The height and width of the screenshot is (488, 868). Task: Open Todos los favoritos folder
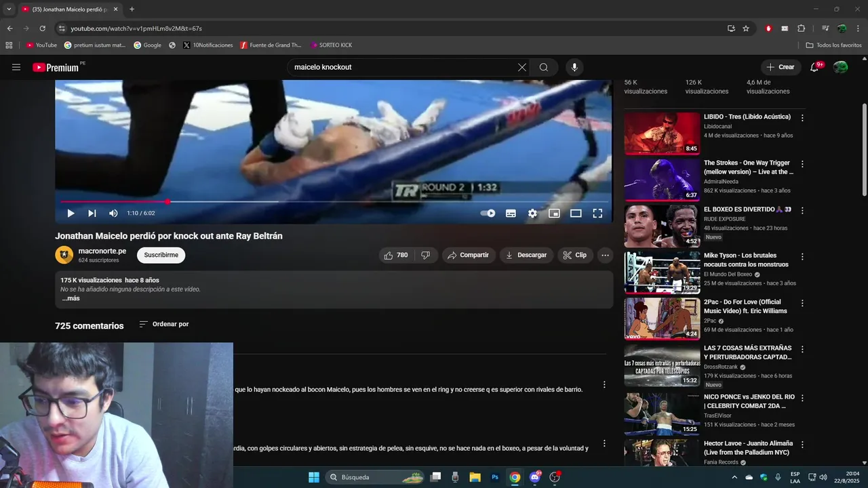coord(833,45)
